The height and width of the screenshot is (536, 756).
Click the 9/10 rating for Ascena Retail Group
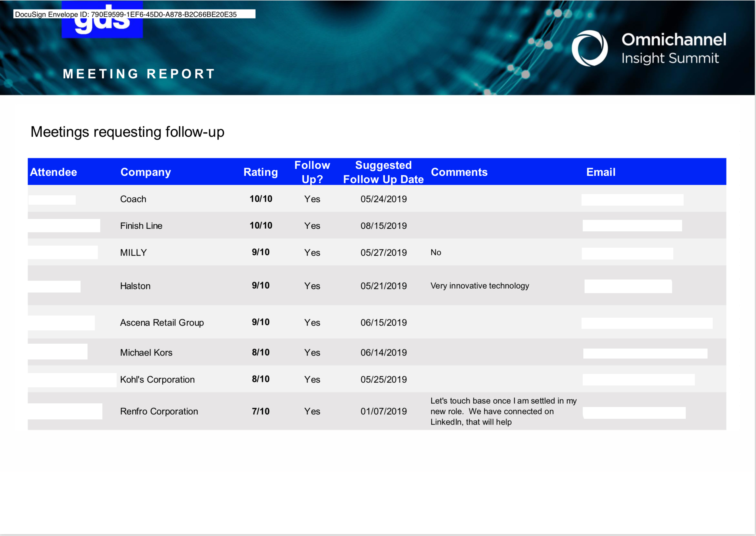point(261,322)
